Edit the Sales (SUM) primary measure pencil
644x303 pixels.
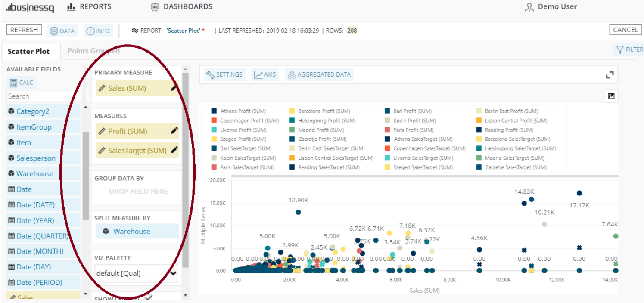174,87
